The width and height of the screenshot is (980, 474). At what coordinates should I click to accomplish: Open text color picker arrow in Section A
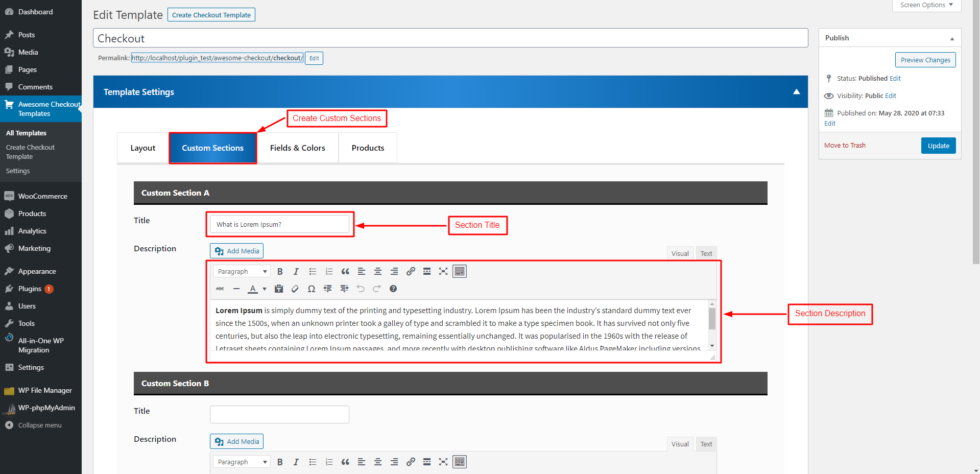point(265,289)
